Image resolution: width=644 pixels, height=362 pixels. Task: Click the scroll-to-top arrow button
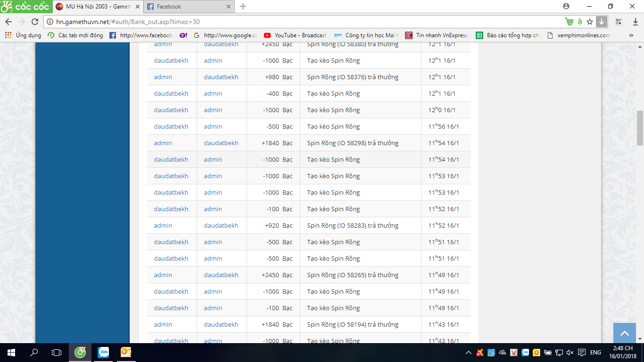(625, 333)
